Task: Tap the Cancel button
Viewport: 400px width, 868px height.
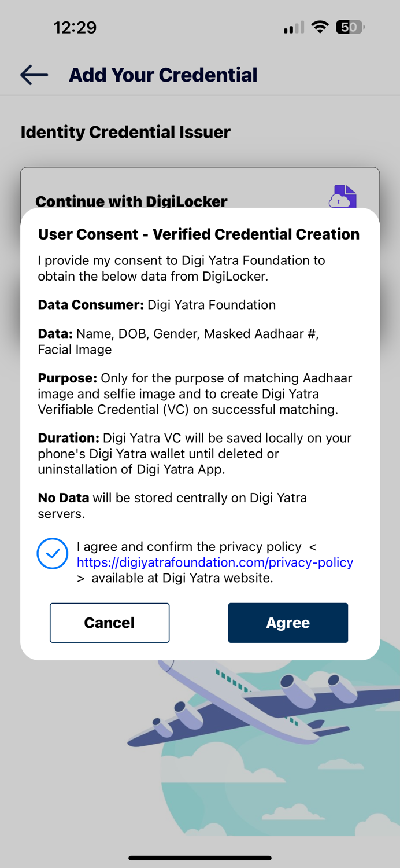Action: [109, 623]
